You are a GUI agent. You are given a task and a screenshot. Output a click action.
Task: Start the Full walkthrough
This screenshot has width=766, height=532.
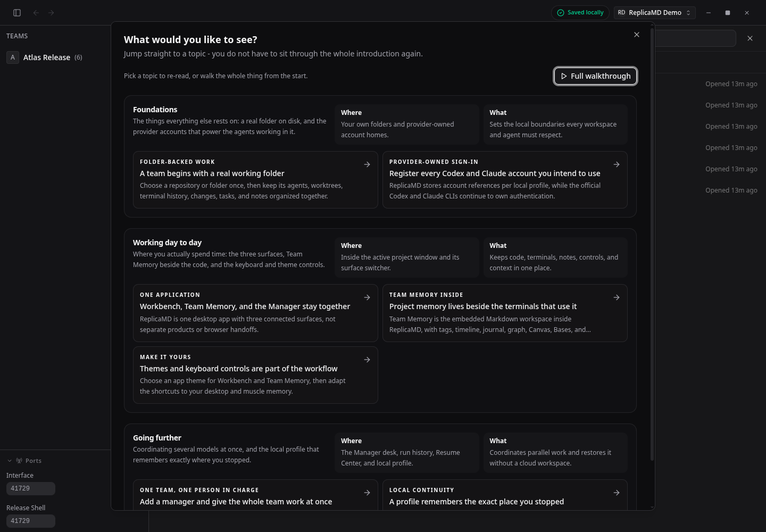point(595,76)
